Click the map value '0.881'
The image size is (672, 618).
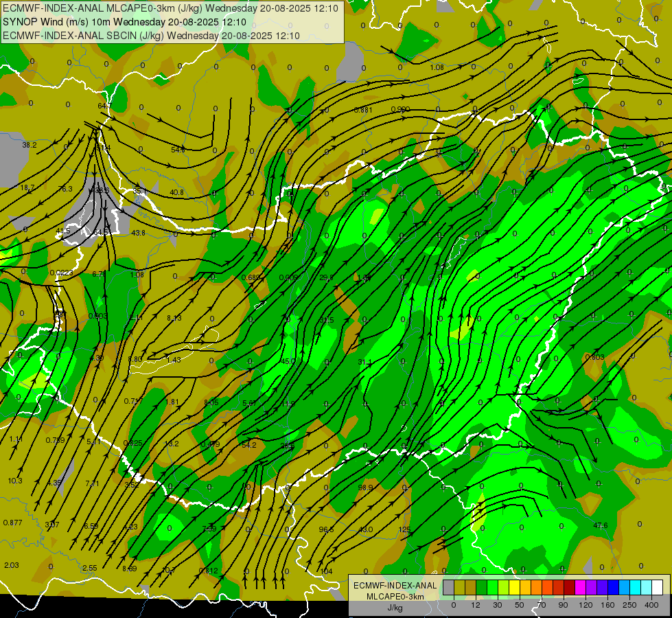363,110
